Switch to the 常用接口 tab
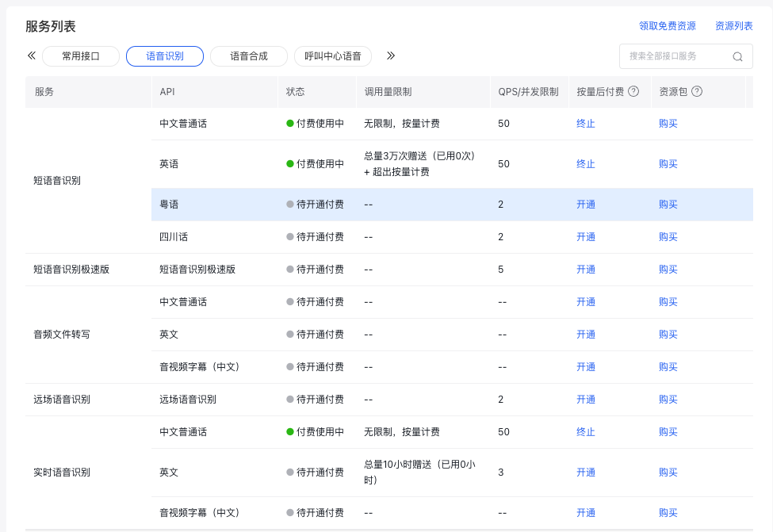This screenshot has width=773, height=532. tap(81, 56)
